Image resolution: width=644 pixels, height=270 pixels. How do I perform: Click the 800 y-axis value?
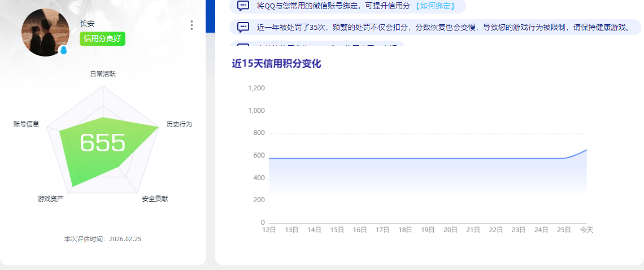pyautogui.click(x=260, y=133)
